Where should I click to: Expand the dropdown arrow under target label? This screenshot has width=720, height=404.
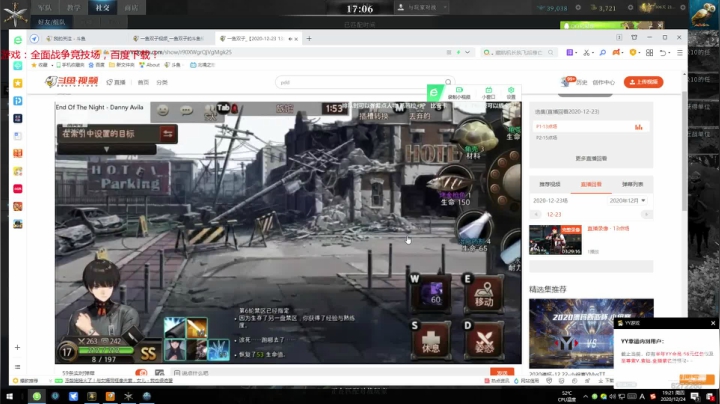point(107,150)
